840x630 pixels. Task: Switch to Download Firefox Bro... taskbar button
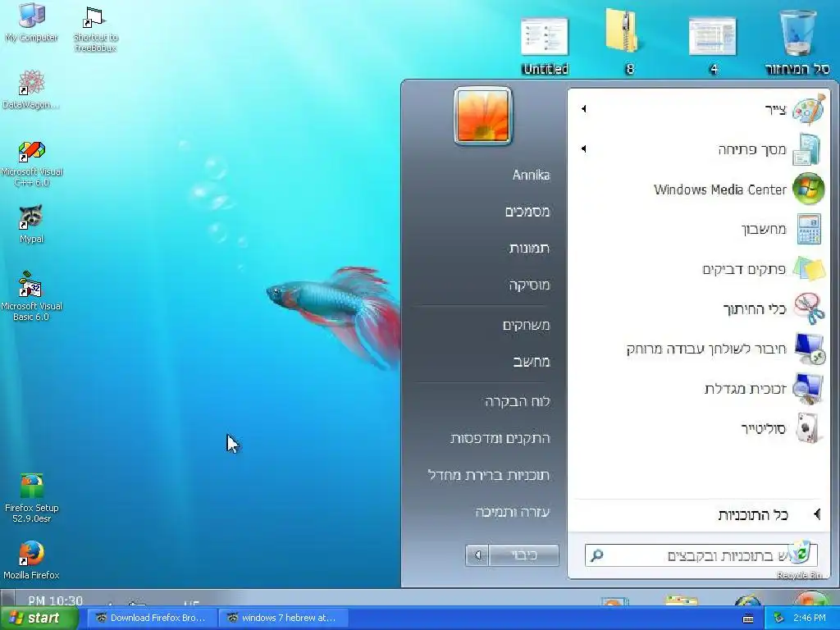[x=152, y=618]
